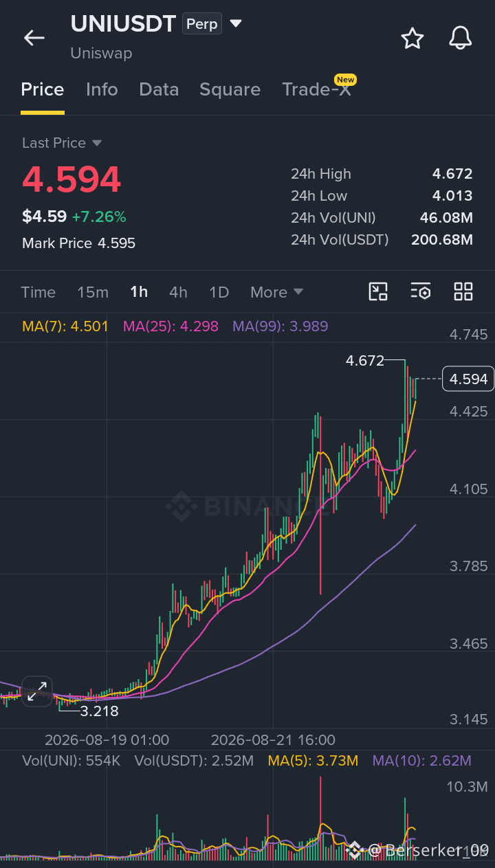
Task: Open the Square tab
Action: click(230, 89)
